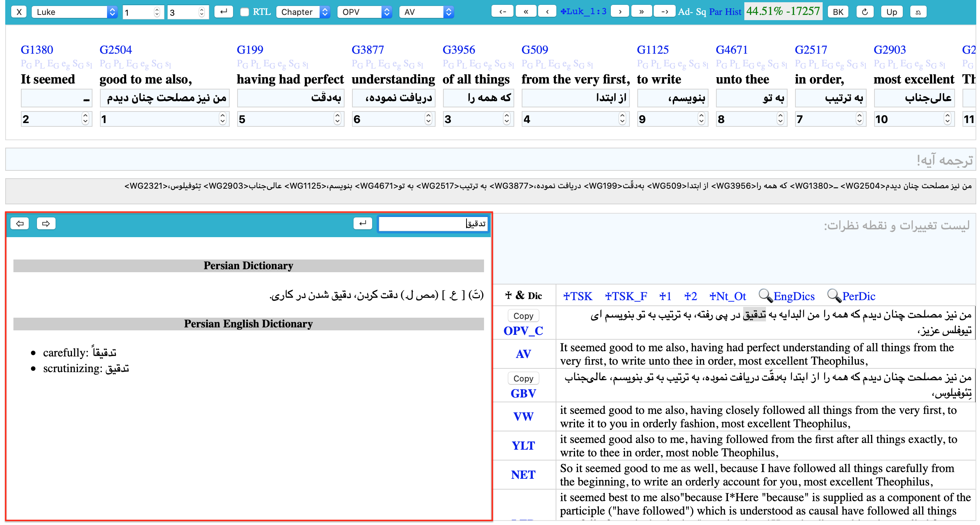
Task: Open the OPV version dropdown
Action: (x=364, y=12)
